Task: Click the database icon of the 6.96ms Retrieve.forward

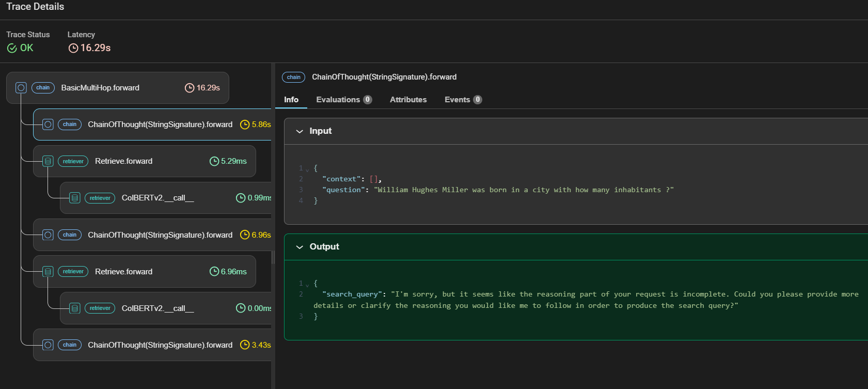Action: click(48, 272)
